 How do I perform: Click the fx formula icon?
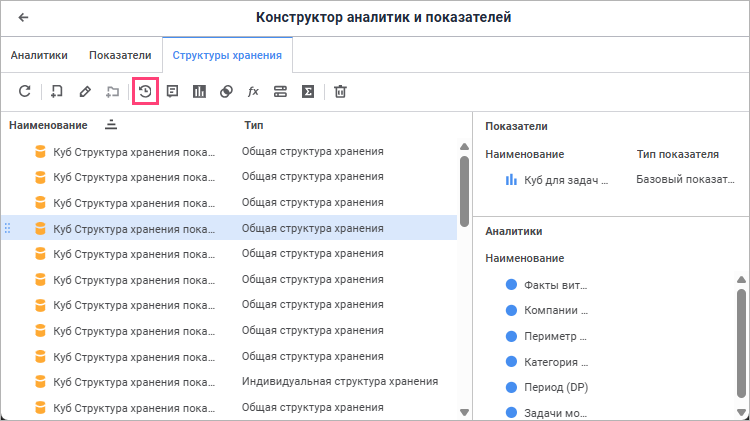coord(253,92)
